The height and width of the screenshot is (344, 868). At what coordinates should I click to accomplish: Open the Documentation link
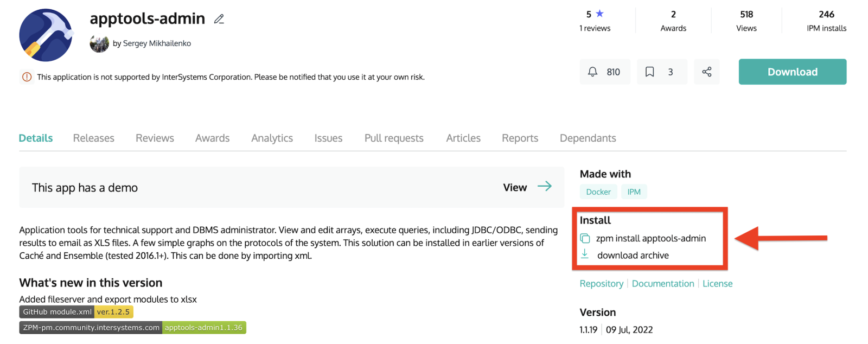coord(663,283)
